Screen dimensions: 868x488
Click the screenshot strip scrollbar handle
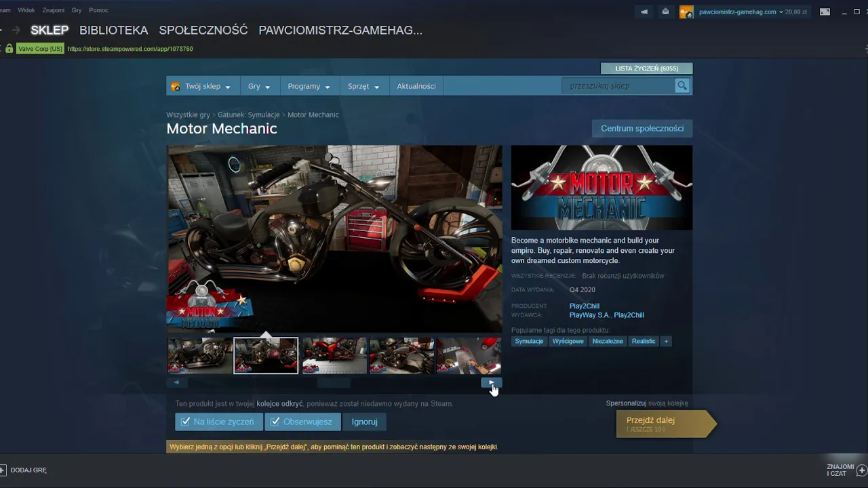(x=334, y=382)
